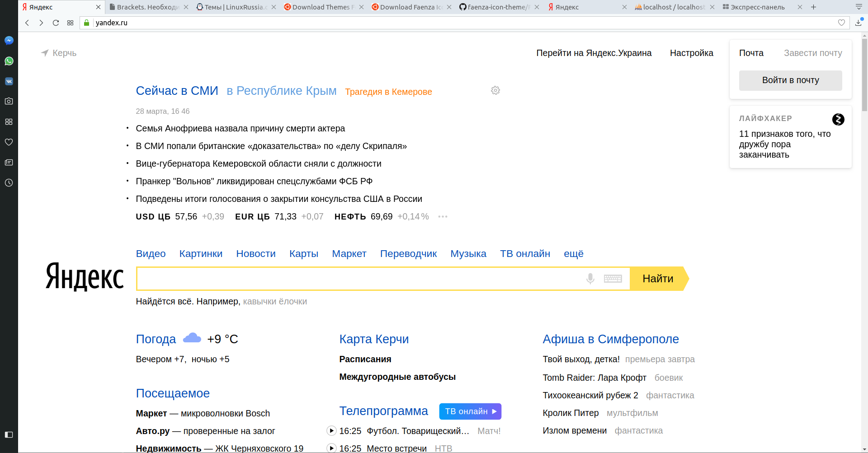Viewport: 868px width, 453px height.
Task: Open Трагедия в Кемерове link
Action: [388, 92]
